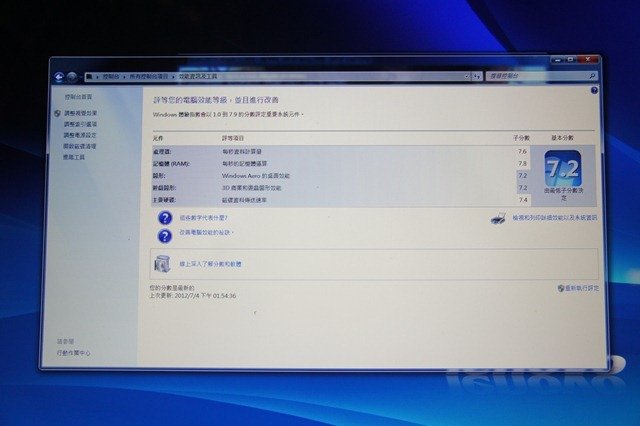Click the search magnifier icon
This screenshot has height=426, width=640.
(592, 76)
